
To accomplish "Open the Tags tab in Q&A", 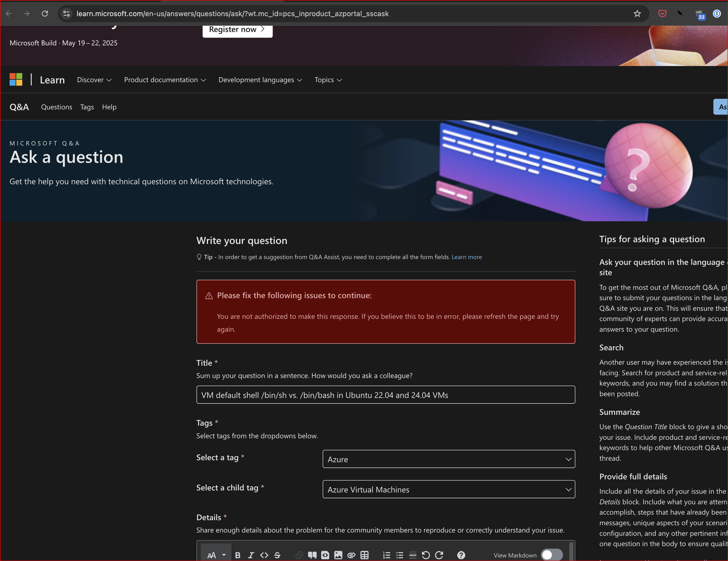I will coord(87,107).
